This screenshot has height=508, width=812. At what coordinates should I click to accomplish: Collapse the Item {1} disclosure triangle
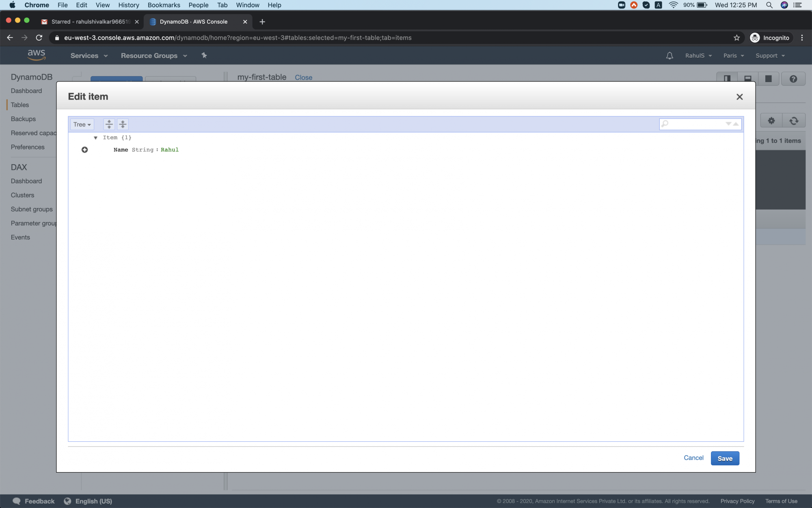(96, 137)
